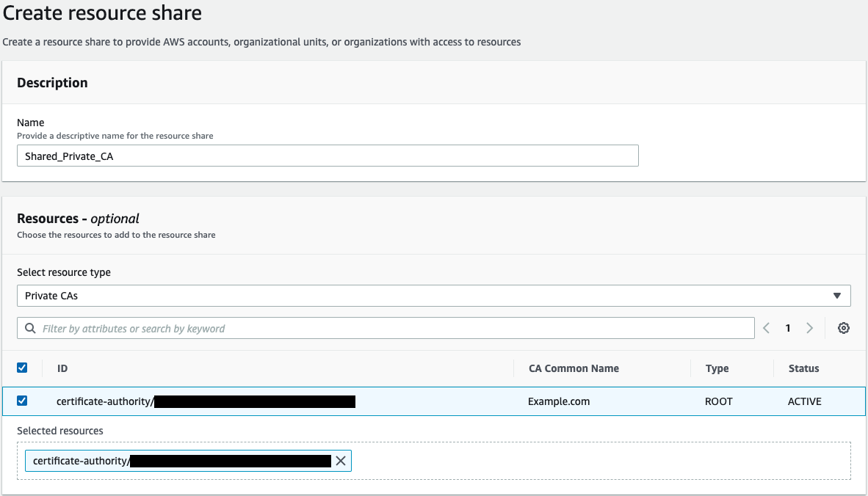The image size is (868, 496).
Task: Open the table preferences gear icon
Action: click(x=843, y=328)
